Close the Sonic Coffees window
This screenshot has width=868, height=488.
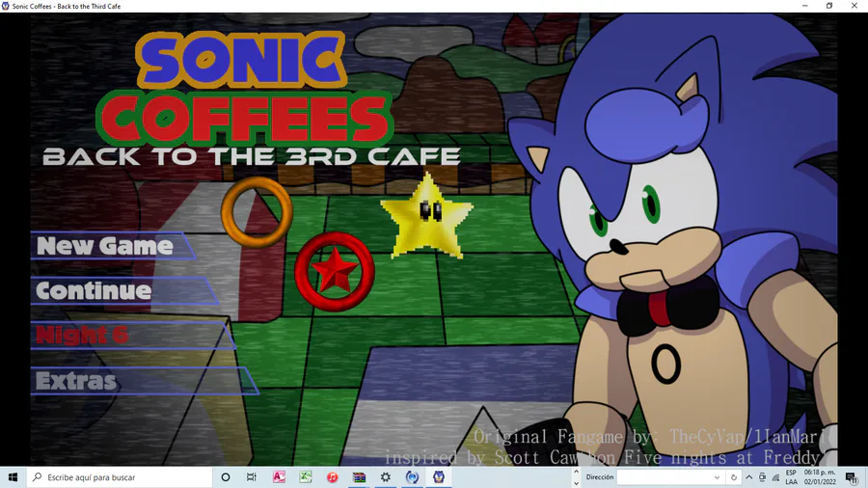tap(854, 6)
